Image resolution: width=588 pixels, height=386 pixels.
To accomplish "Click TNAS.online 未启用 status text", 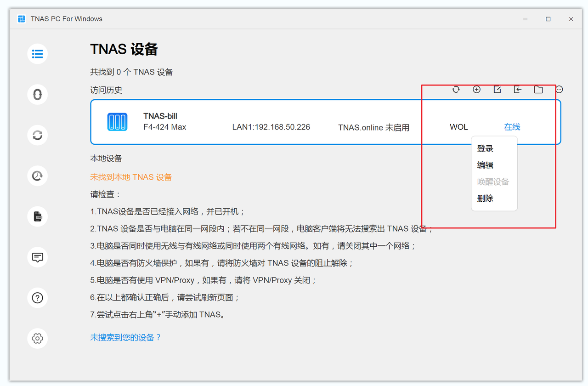I will (373, 127).
